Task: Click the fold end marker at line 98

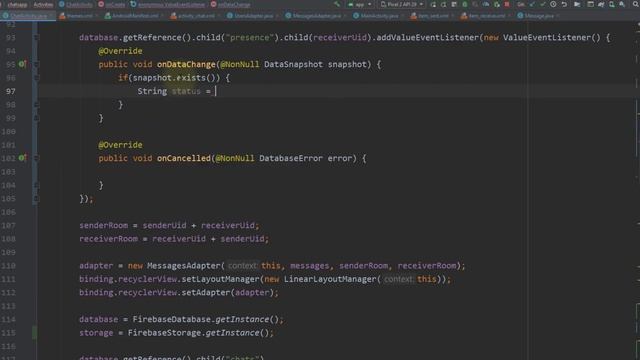Action: coord(36,104)
